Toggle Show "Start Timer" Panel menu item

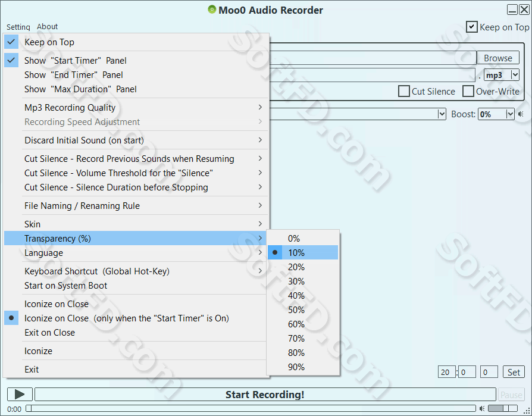coord(136,60)
